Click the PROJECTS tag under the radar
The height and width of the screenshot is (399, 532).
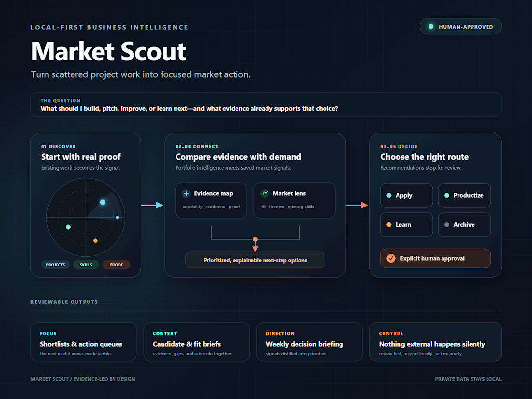tap(55, 265)
